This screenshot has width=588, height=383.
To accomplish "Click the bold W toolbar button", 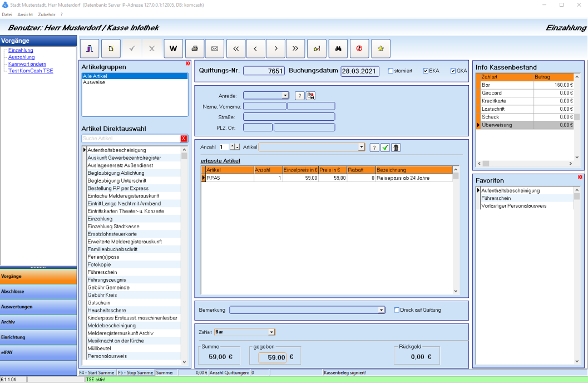I will [x=173, y=48].
